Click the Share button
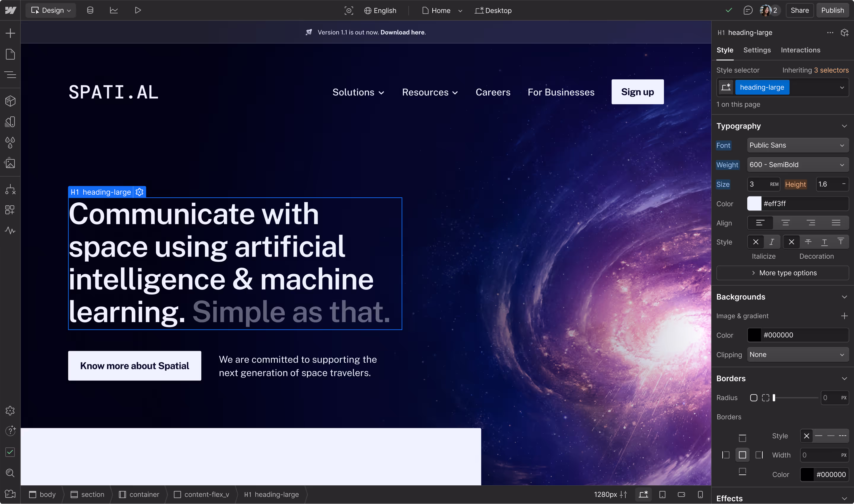854x504 pixels. (x=799, y=10)
